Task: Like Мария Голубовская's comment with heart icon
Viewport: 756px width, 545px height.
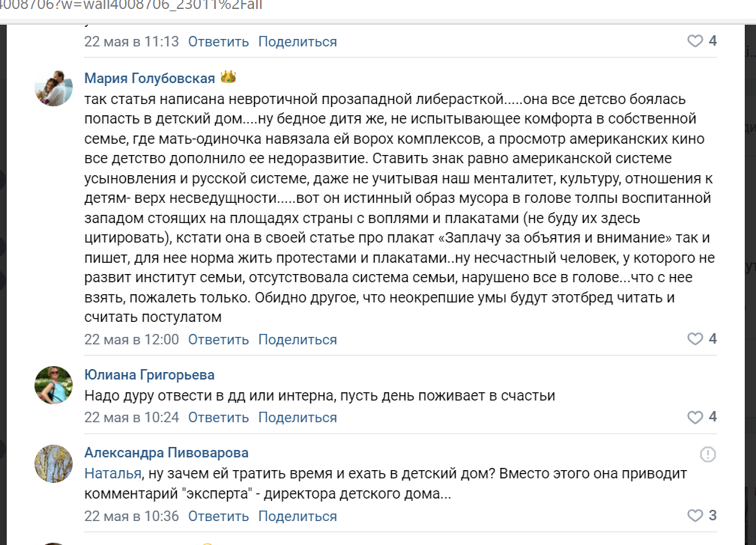Action: coord(695,339)
